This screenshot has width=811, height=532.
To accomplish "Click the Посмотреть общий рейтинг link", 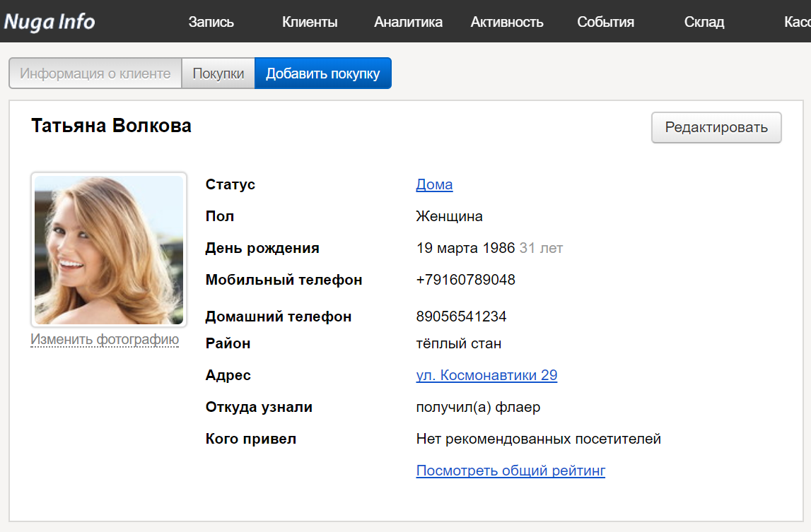I will point(510,471).
